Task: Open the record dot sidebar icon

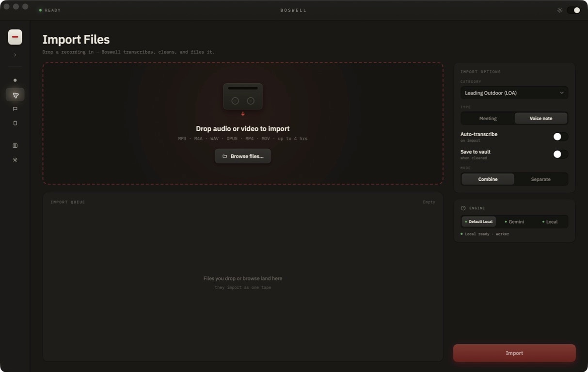Action: pos(15,80)
